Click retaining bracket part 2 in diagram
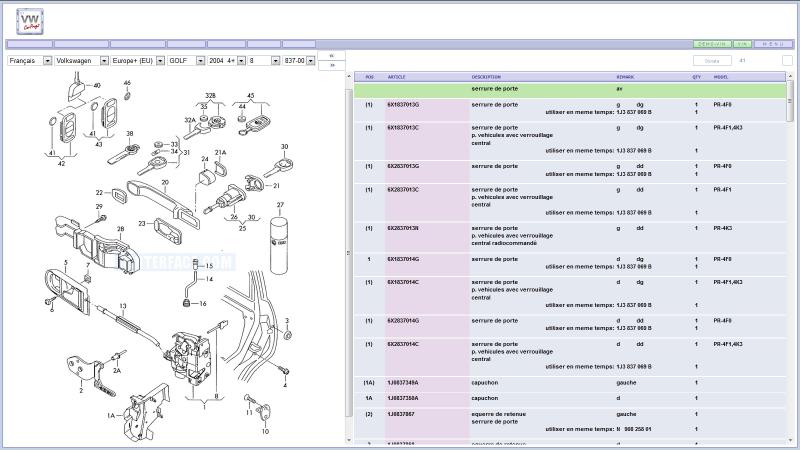Image resolution: width=800 pixels, height=450 pixels. tap(90, 375)
